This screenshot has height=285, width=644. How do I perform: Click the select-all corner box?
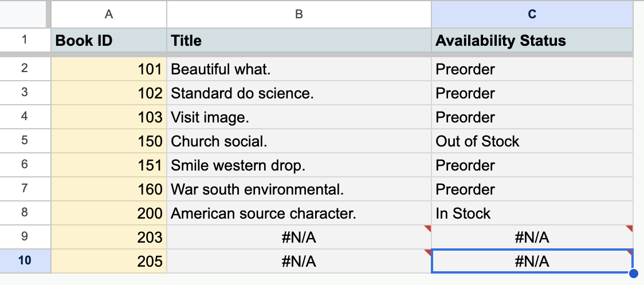pyautogui.click(x=25, y=15)
